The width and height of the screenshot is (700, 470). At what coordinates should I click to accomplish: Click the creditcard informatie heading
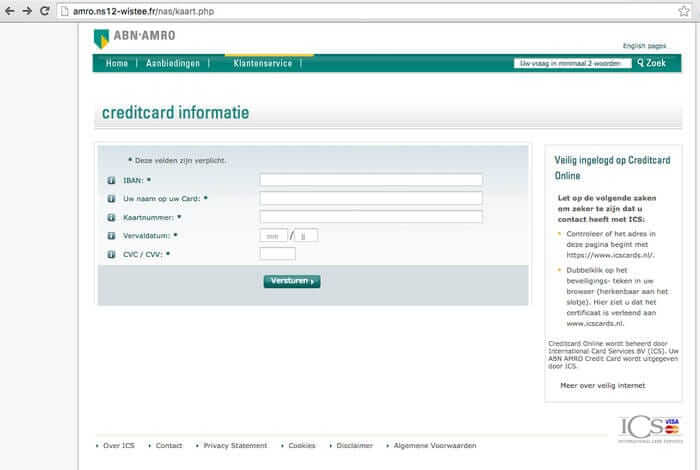coord(175,112)
